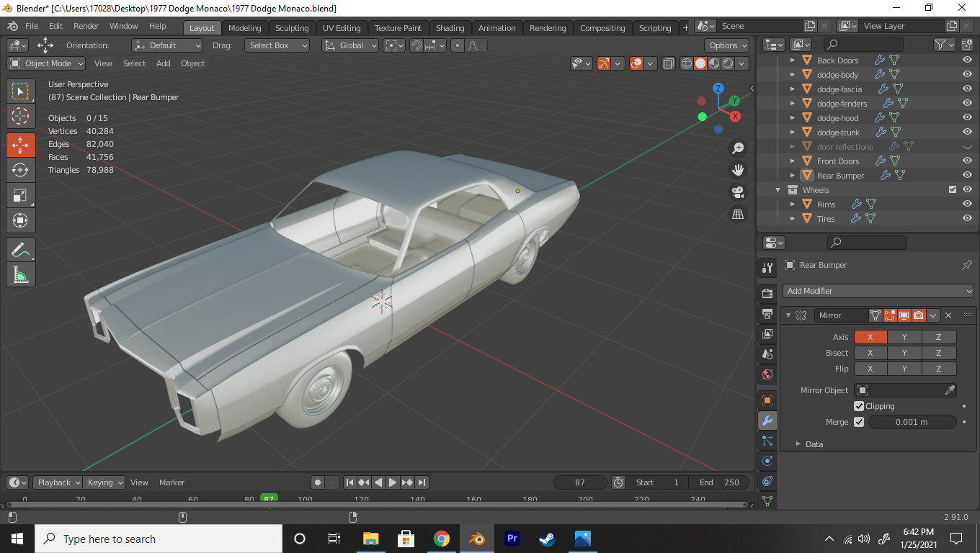Switch to the Sculpting workspace tab

point(291,28)
